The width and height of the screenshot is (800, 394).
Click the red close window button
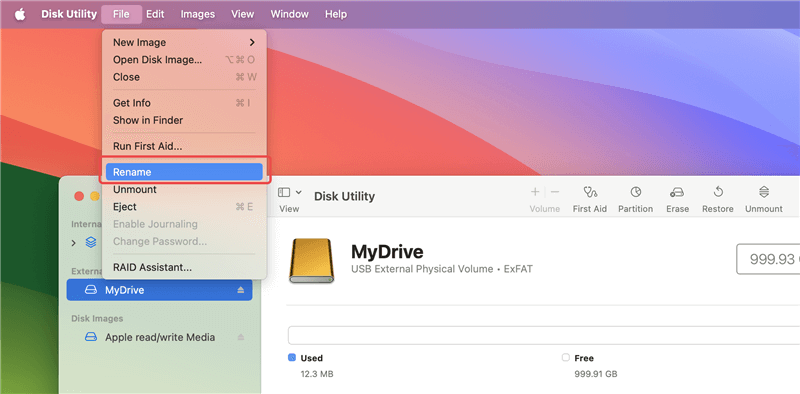(79, 196)
